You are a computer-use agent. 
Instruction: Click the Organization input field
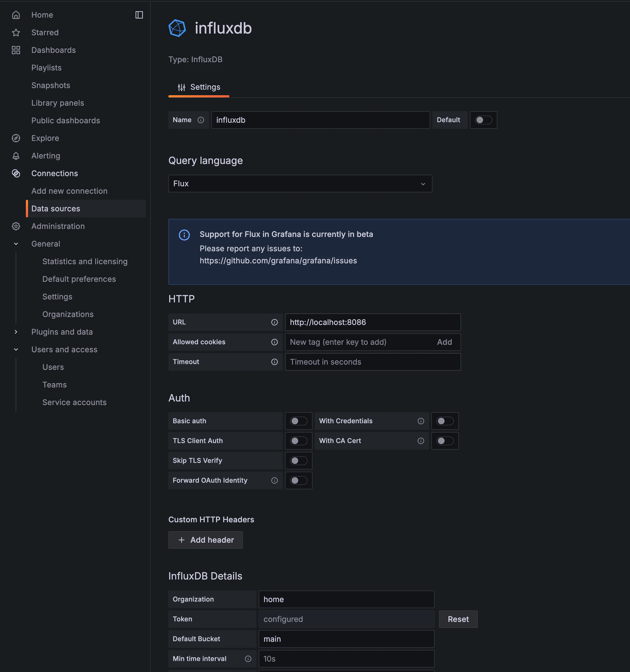[x=346, y=599]
